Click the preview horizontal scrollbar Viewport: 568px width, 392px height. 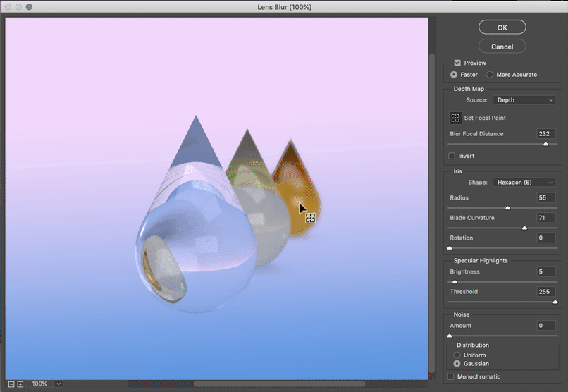coord(279,384)
